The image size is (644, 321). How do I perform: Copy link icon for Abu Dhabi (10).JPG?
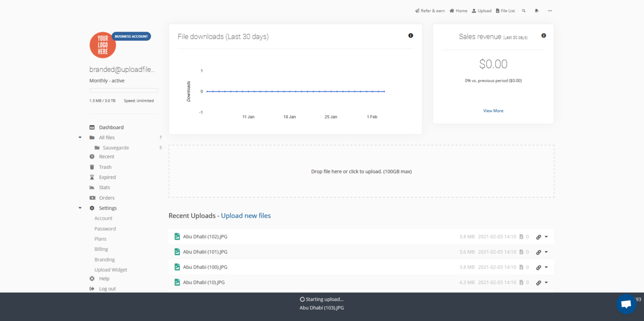[x=539, y=282]
